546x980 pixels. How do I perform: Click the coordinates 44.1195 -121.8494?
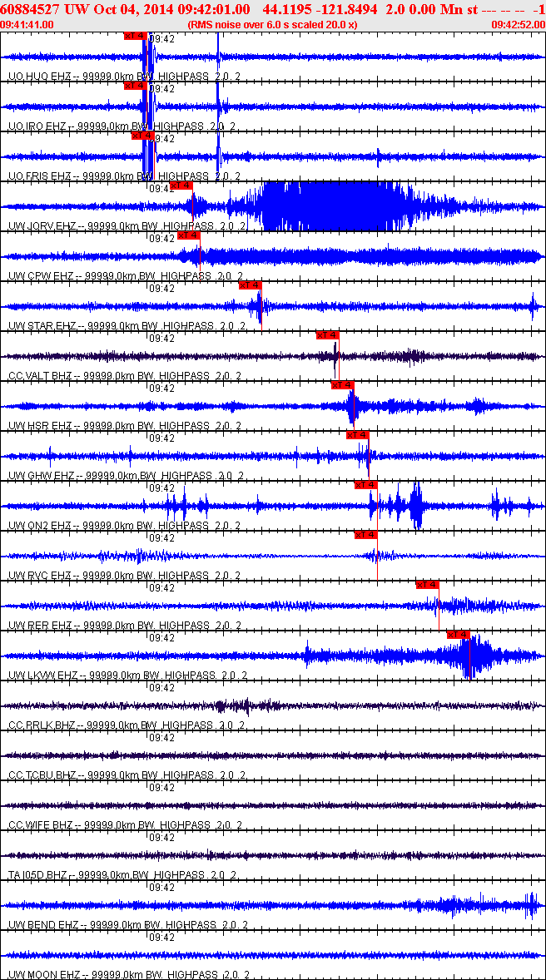click(x=320, y=9)
